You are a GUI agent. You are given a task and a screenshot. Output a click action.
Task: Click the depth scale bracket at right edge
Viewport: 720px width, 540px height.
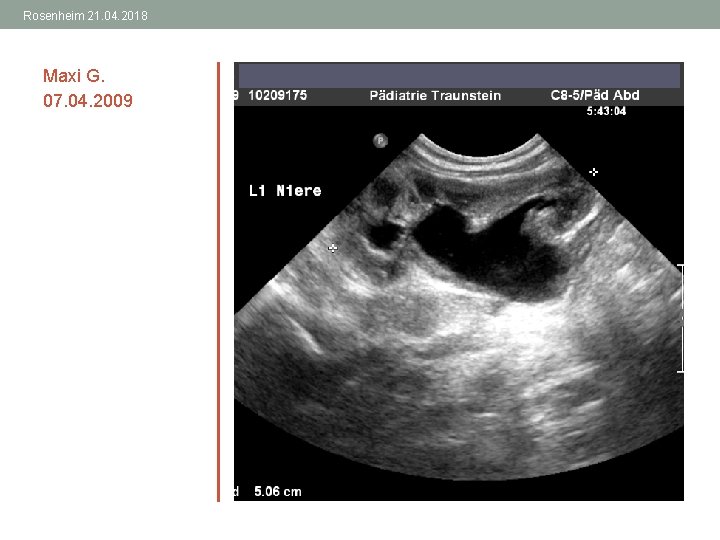[681, 319]
